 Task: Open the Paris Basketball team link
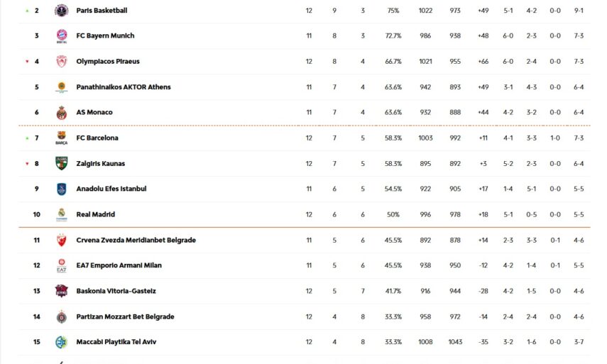pos(102,11)
